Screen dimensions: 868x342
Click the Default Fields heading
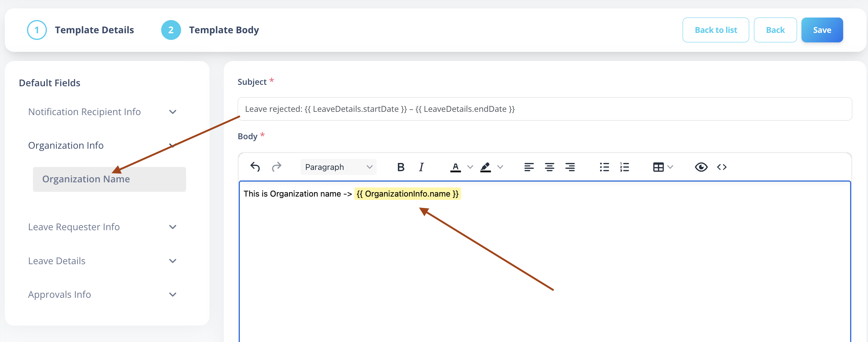[x=50, y=83]
